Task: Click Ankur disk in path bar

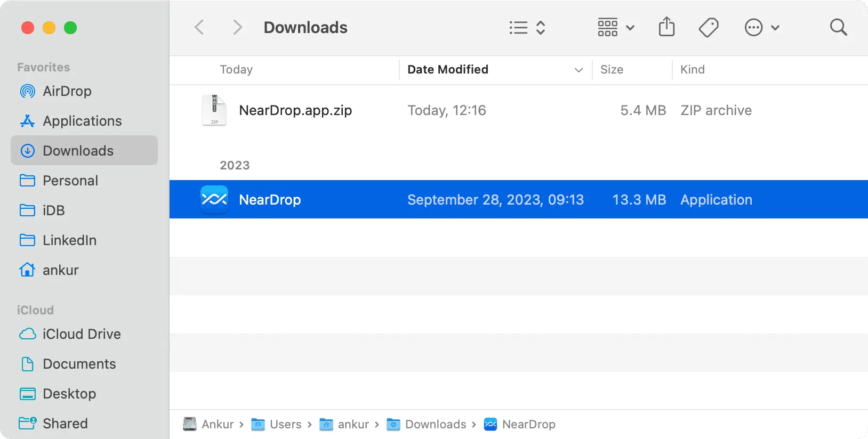Action: coord(218,424)
